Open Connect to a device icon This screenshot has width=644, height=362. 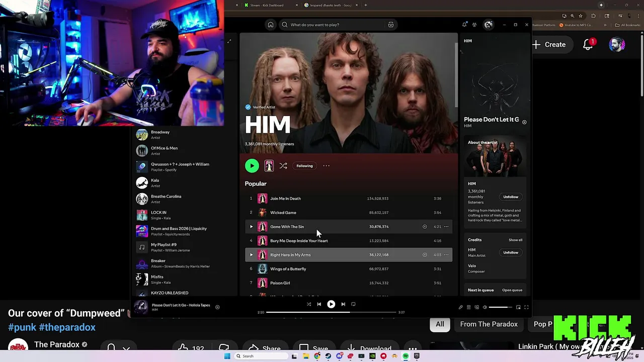pyautogui.click(x=477, y=307)
